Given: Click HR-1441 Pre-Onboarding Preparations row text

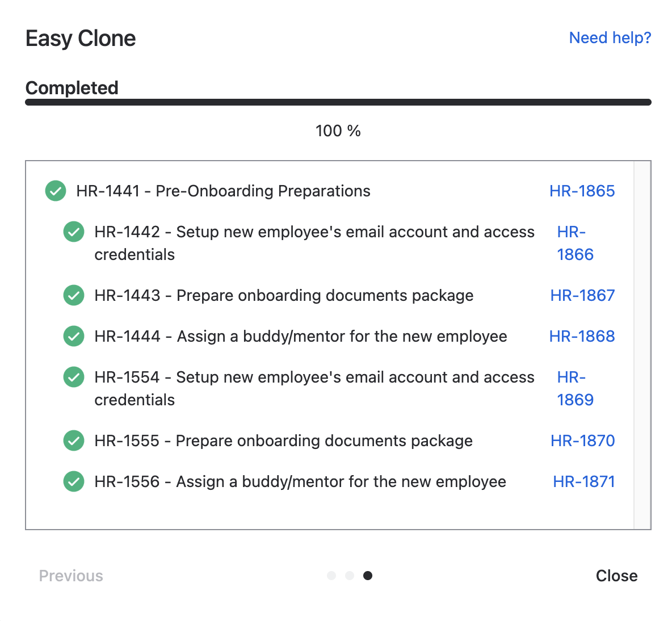Looking at the screenshot, I should (x=223, y=191).
